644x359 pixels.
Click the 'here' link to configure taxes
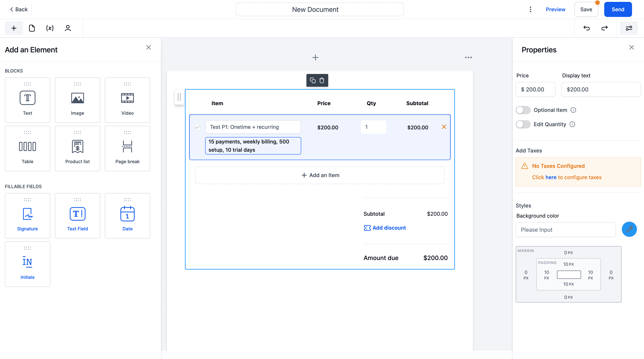551,177
